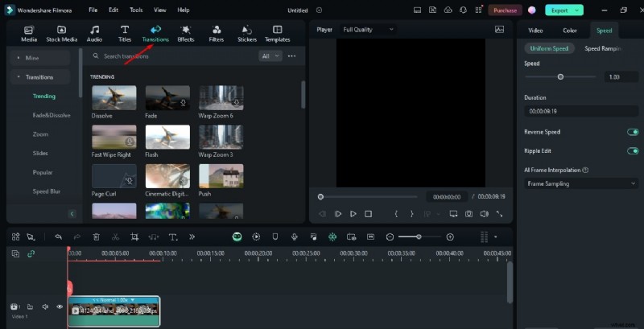The width and height of the screenshot is (644, 329).
Task: Open the Tools menu
Action: tap(136, 10)
